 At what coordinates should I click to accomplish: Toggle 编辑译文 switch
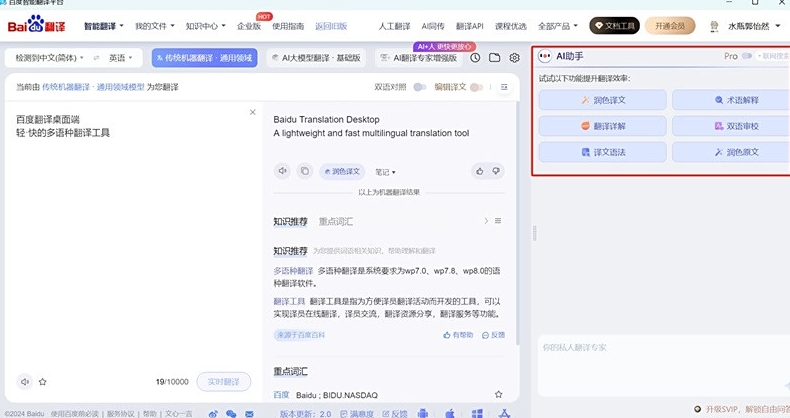point(476,87)
